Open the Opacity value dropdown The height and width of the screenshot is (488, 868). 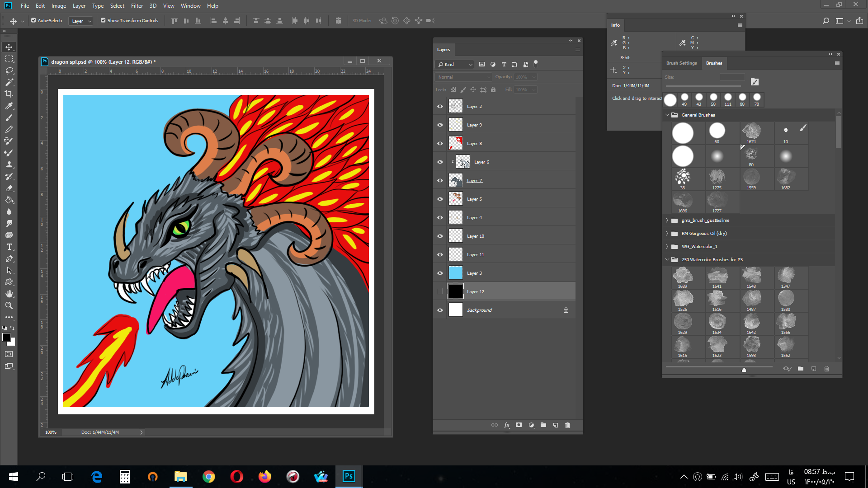tap(533, 77)
